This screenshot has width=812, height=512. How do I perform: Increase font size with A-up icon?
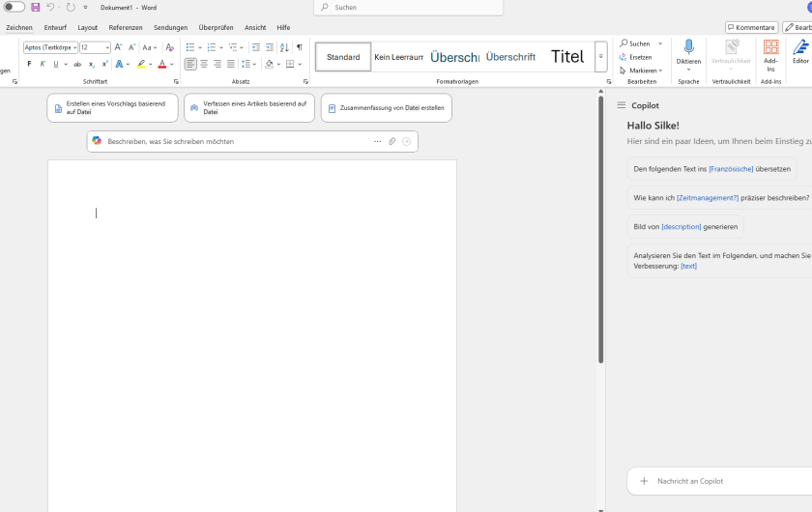click(118, 47)
